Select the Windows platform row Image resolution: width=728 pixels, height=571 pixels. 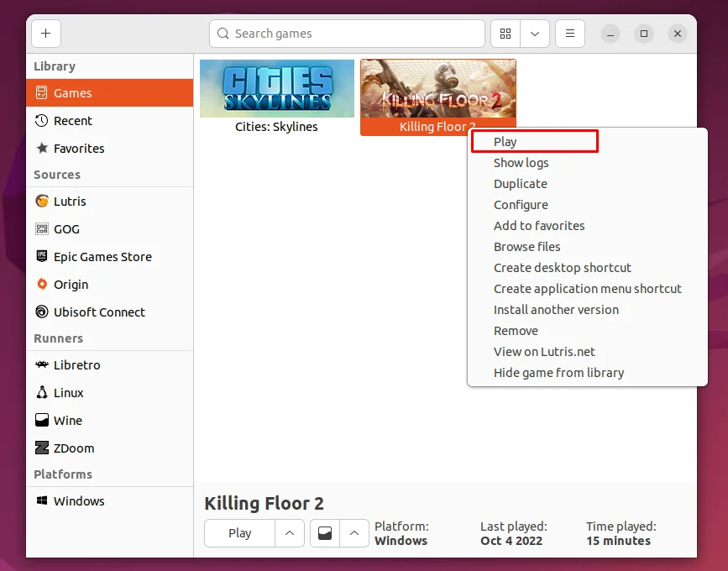(109, 500)
